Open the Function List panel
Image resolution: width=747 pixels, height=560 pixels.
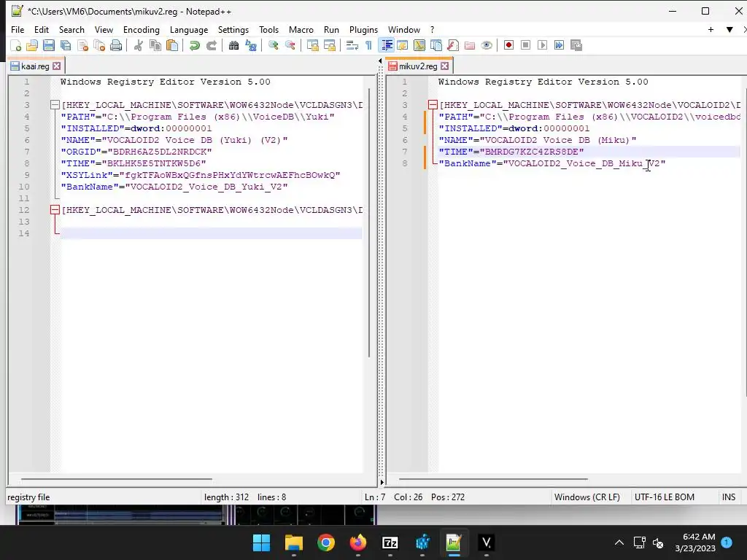pos(452,45)
